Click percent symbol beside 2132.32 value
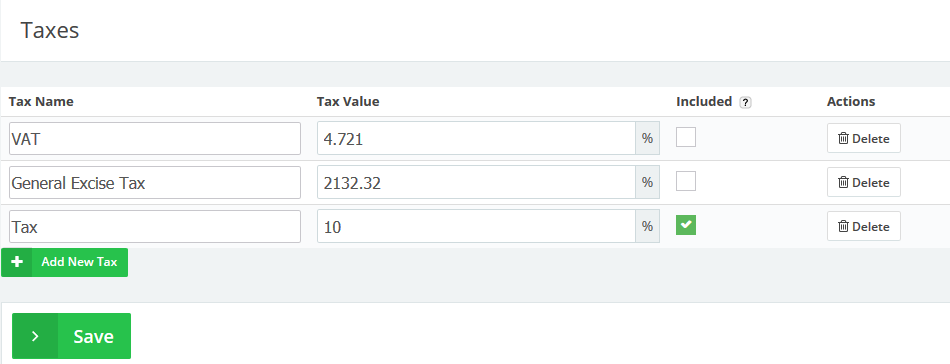Viewport: 950px width, 364px height. pos(647,182)
